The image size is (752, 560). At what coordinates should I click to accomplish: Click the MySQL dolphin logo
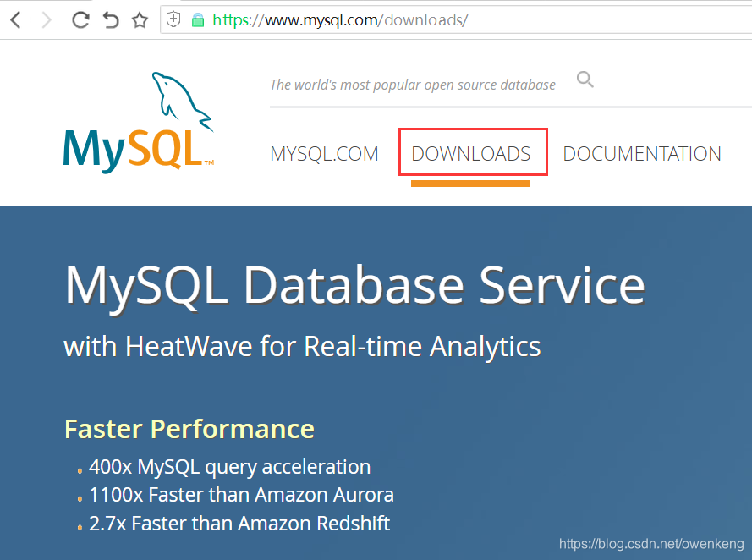coord(138,123)
